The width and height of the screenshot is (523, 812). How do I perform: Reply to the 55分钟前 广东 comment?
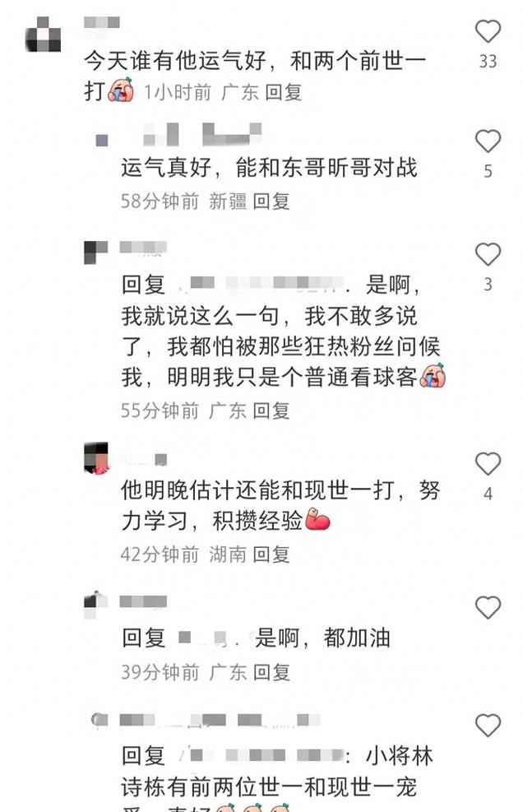click(271, 411)
